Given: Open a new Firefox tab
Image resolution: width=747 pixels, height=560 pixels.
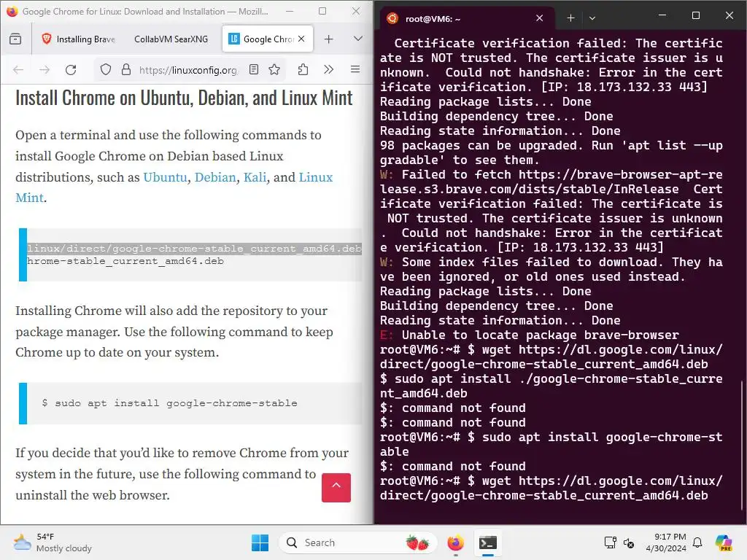Looking at the screenshot, I should (329, 39).
